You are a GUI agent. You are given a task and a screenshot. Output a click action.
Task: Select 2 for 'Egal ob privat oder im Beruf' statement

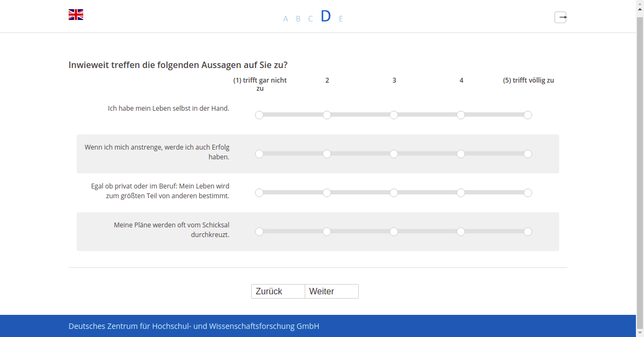(x=326, y=193)
